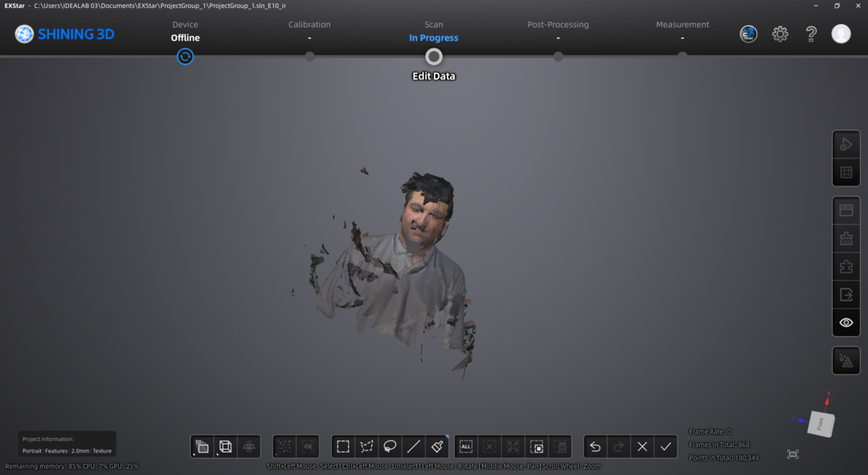The height and width of the screenshot is (475, 868).
Task: Click the scattered points icon
Action: 284,446
